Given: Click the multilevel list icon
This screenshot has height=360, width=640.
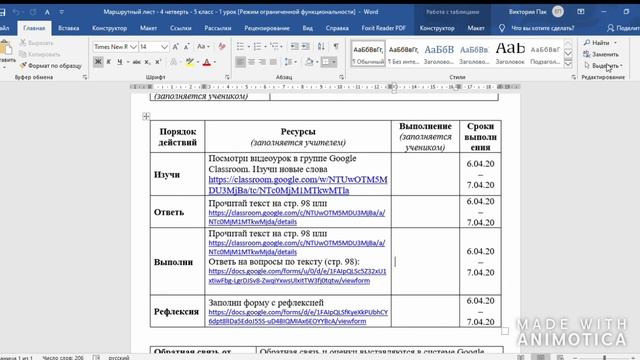Looking at the screenshot, I should 274,47.
